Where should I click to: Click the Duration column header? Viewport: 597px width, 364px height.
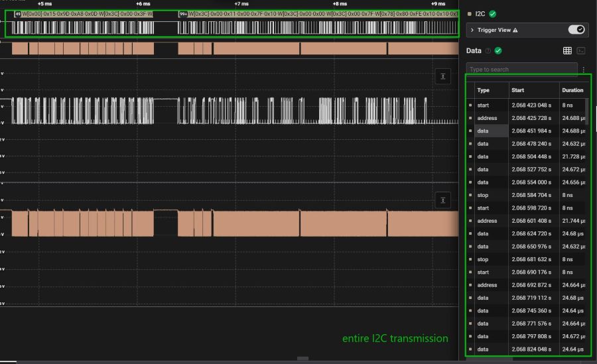pyautogui.click(x=574, y=90)
